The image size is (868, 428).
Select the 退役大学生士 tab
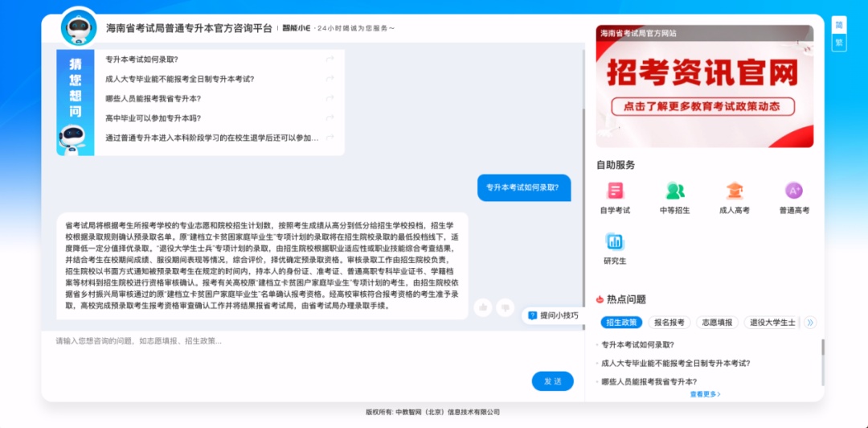tap(772, 322)
